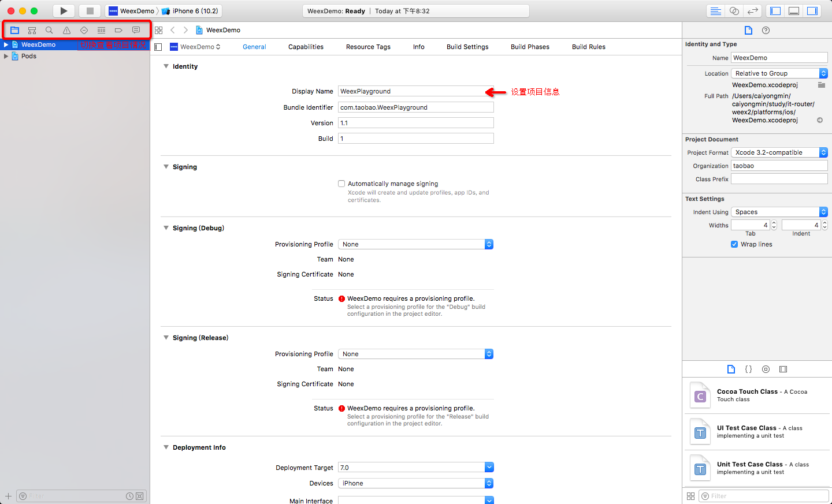Choose file location with the folder icon
The image size is (832, 504).
[x=821, y=85]
